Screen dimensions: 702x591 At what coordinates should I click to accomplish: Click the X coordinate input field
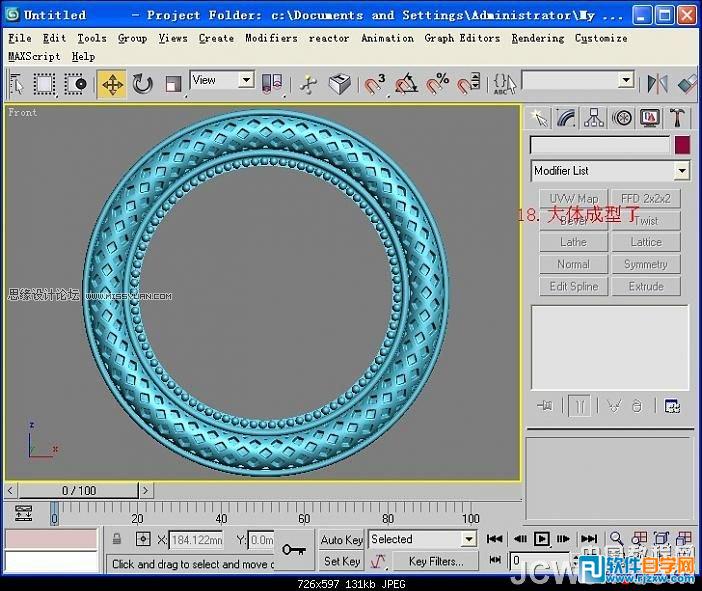point(198,540)
